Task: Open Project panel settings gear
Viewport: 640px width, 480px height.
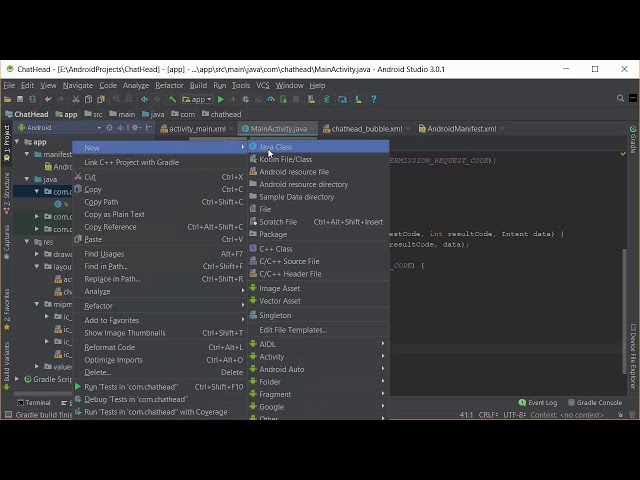Action: (135, 128)
